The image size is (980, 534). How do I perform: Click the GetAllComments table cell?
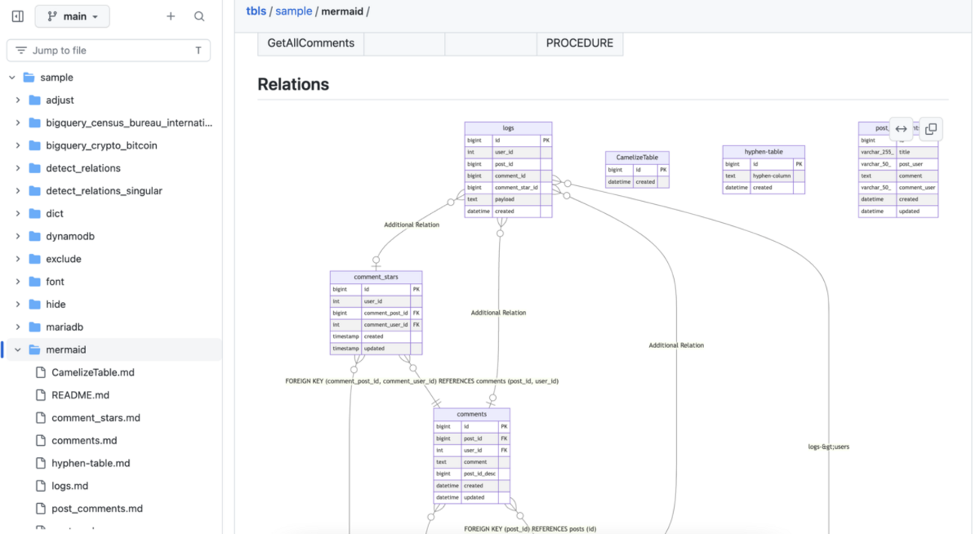click(311, 43)
